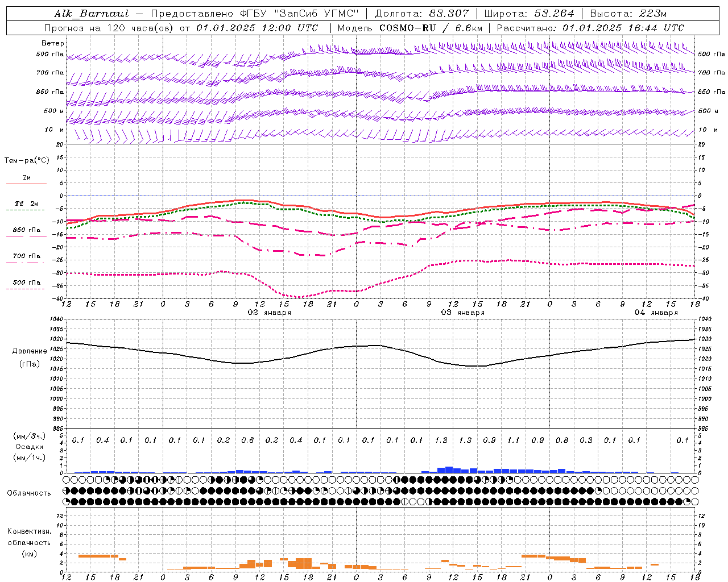Select left wind level label 10 м
The image size is (728, 582).
click(54, 130)
